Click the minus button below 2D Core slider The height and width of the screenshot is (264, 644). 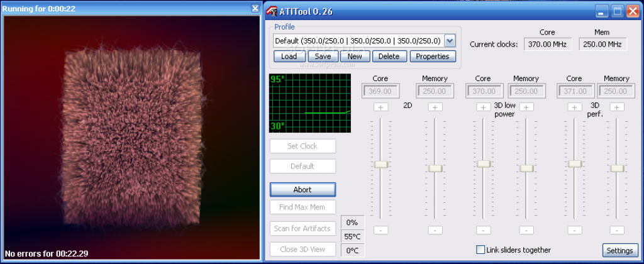pyautogui.click(x=380, y=230)
